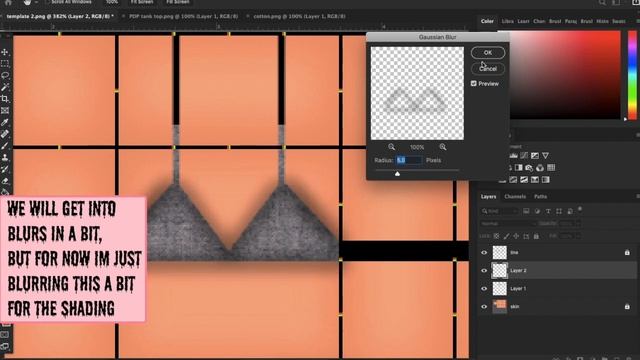Add an Exposure adjustment layer
The image size is (640, 360).
pyautogui.click(x=535, y=156)
